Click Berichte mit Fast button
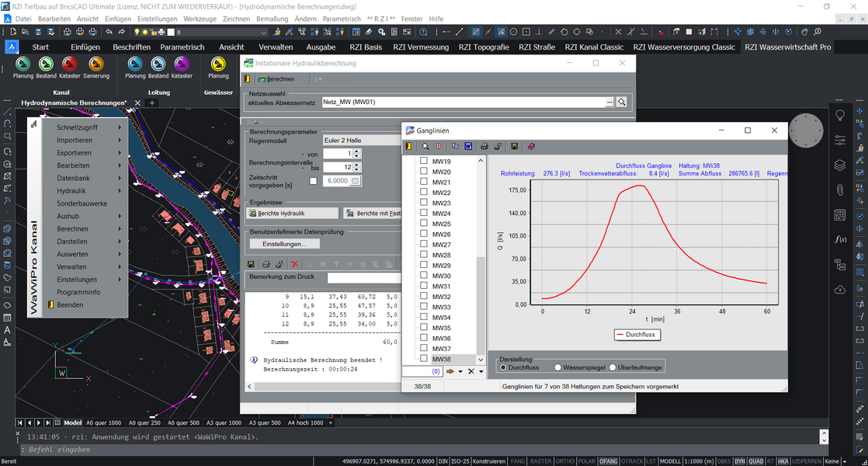The width and height of the screenshot is (868, 466). (373, 213)
